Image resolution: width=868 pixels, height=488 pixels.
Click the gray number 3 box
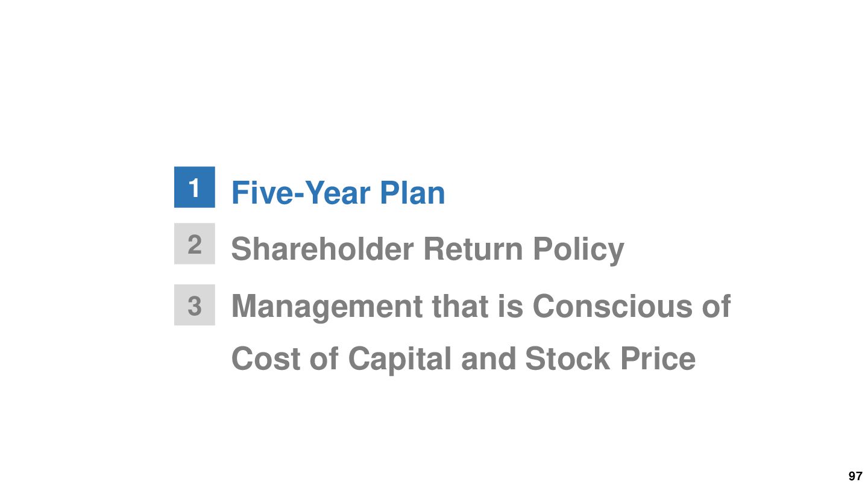coord(194,305)
